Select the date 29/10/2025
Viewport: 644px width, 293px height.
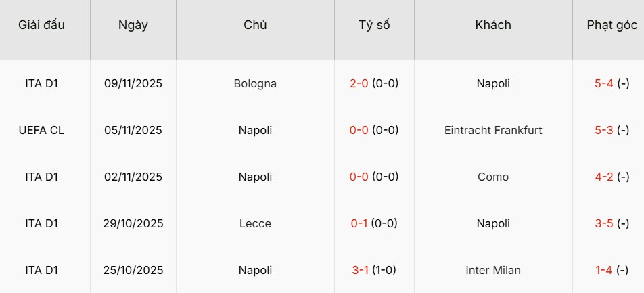(x=133, y=223)
